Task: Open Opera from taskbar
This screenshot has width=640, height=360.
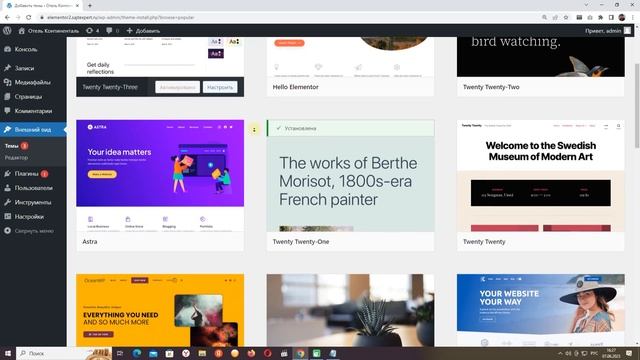Action: (x=267, y=353)
